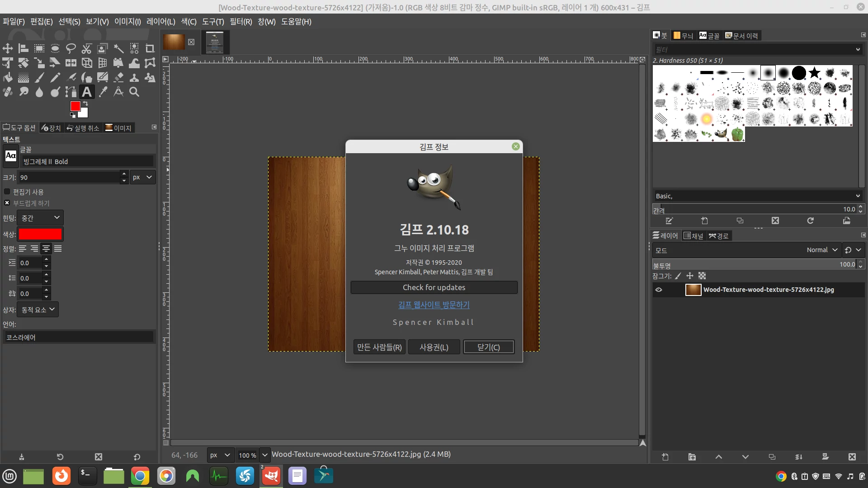
Task: Open the hinting '중간' dropdown
Action: tap(40, 218)
